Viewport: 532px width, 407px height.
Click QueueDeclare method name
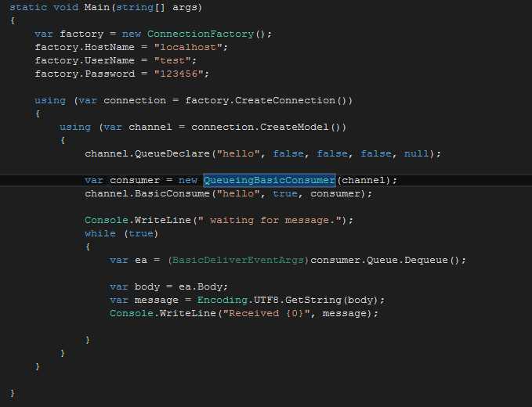click(172, 153)
